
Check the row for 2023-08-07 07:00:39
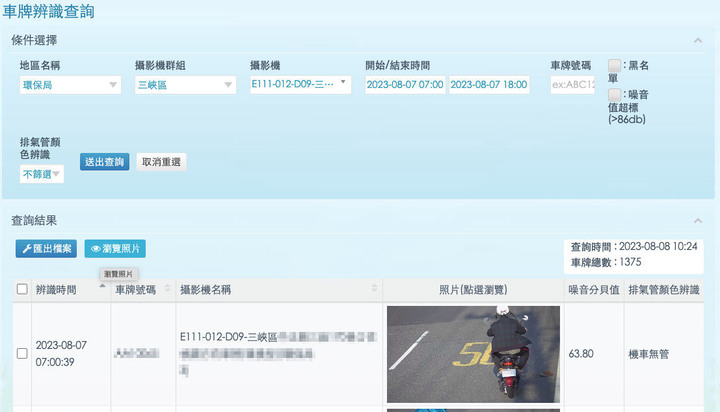click(x=22, y=353)
